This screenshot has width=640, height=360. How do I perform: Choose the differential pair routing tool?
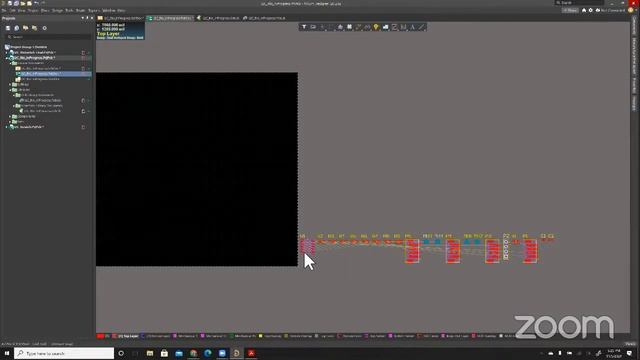tap(367, 27)
